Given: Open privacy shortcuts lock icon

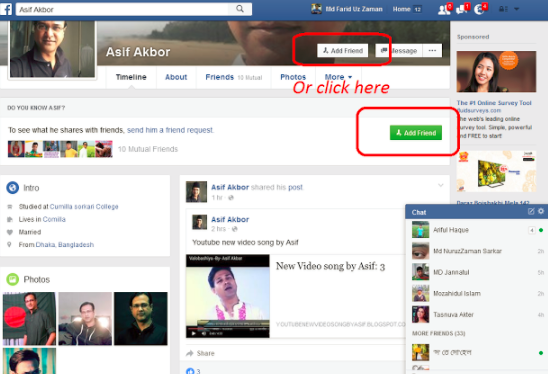Looking at the screenshot, I should click(x=503, y=9).
